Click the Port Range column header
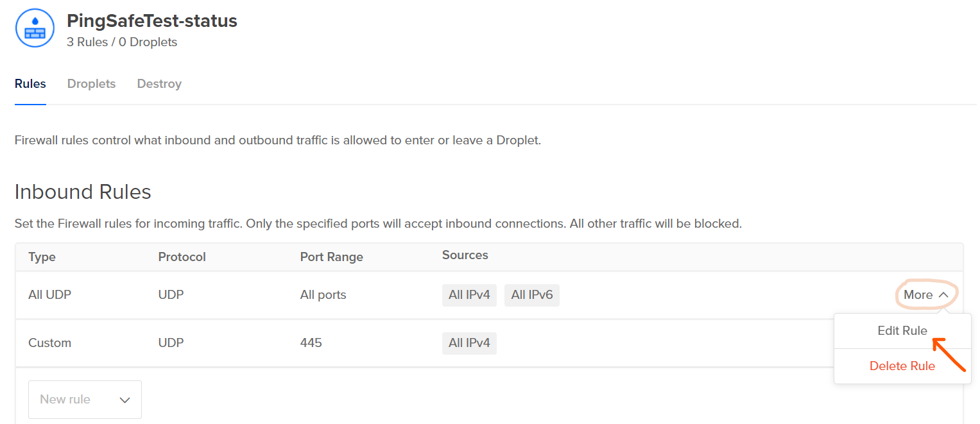The width and height of the screenshot is (980, 424). pos(331,257)
